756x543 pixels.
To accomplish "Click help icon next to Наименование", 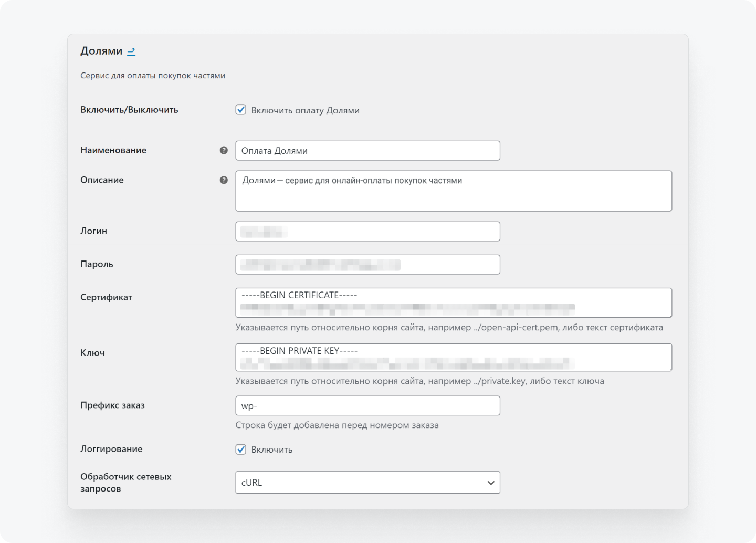I will coord(224,150).
